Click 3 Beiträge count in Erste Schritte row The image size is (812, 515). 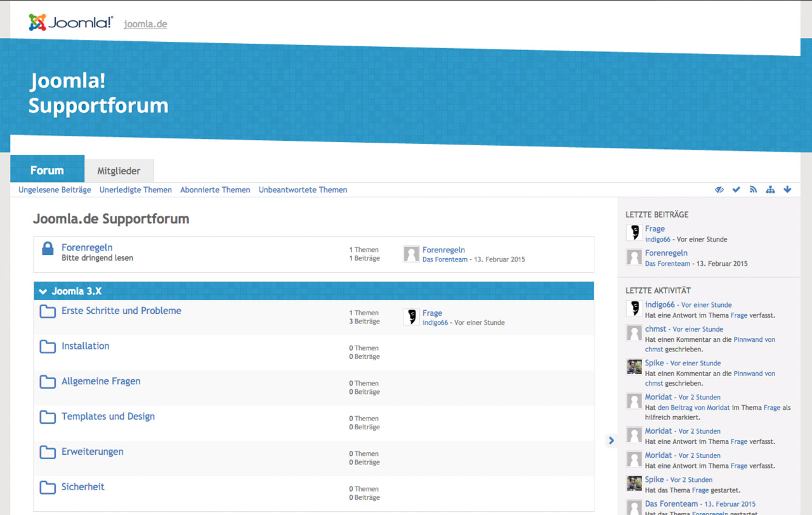pos(364,322)
